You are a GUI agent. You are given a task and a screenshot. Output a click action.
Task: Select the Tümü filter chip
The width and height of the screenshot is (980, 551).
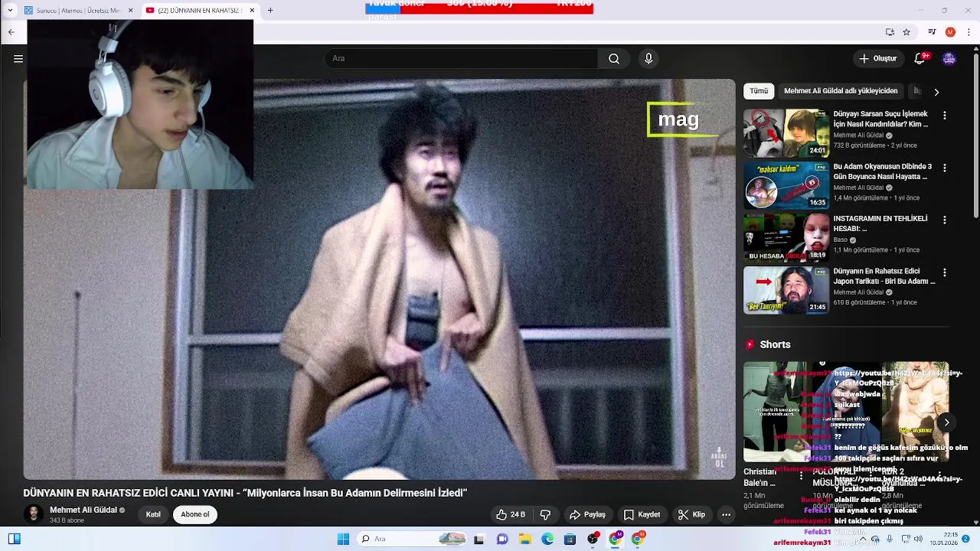[x=759, y=91]
